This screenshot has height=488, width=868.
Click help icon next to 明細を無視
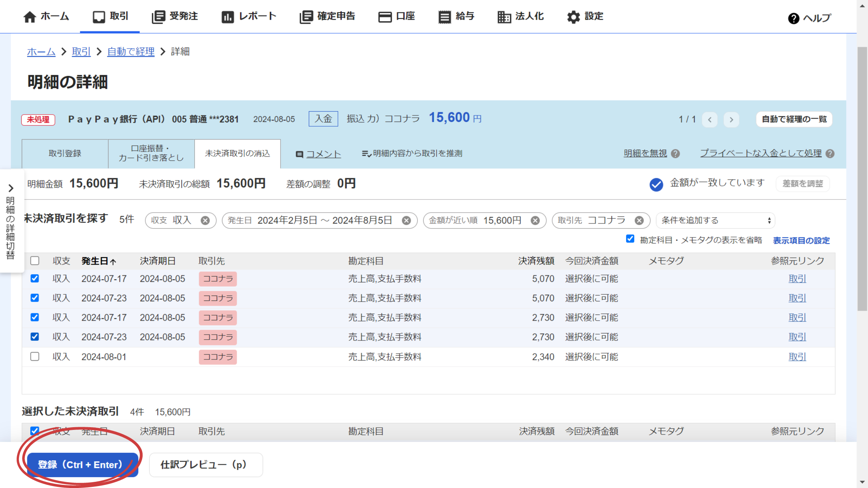[675, 154]
